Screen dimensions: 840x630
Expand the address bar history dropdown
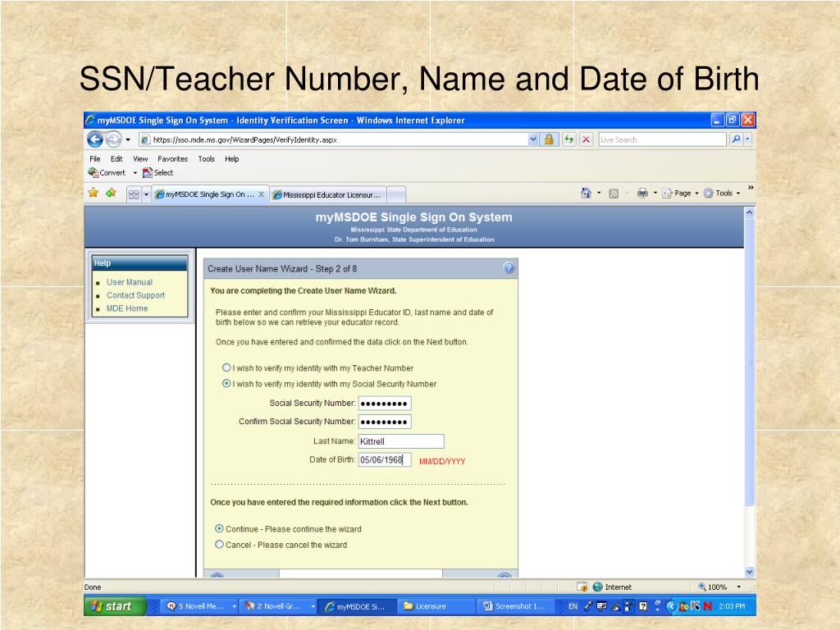click(x=533, y=139)
